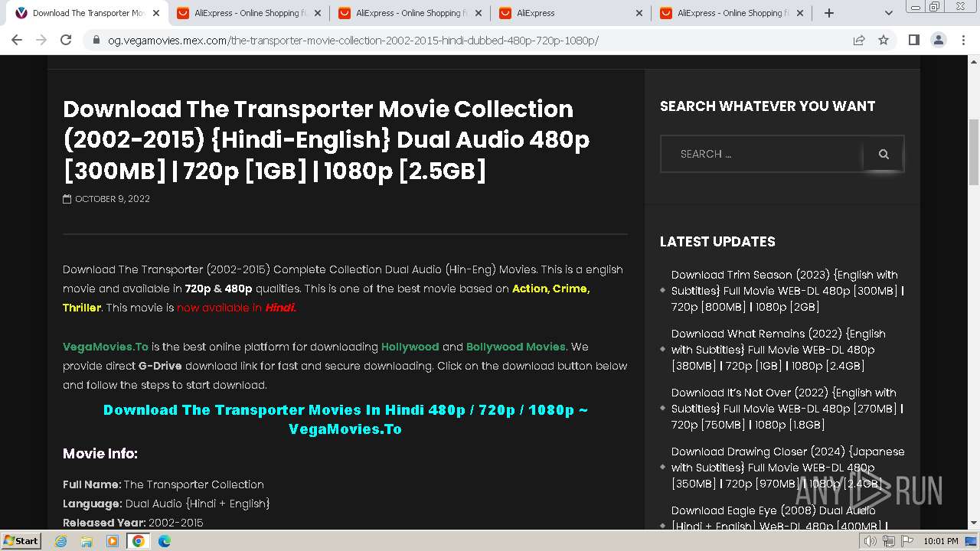Click the address bar URL

click(x=353, y=41)
